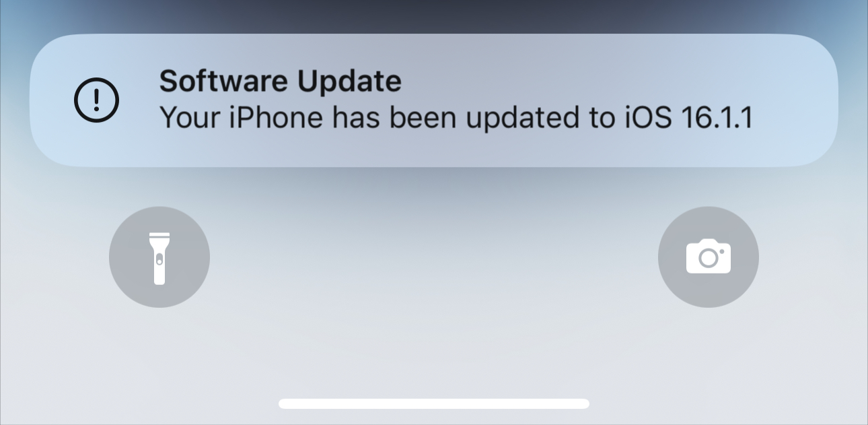Viewport: 868px width, 425px height.
Task: Tap the exclamation mark alert icon
Action: click(96, 100)
